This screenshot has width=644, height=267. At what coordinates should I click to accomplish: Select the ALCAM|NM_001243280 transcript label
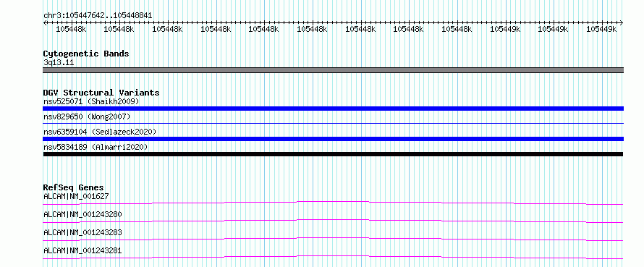pyautogui.click(x=82, y=214)
